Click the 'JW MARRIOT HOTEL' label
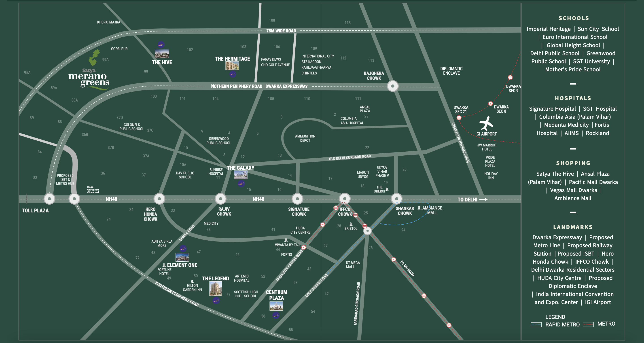Image resolution: width=644 pixels, height=343 pixels. [x=487, y=147]
